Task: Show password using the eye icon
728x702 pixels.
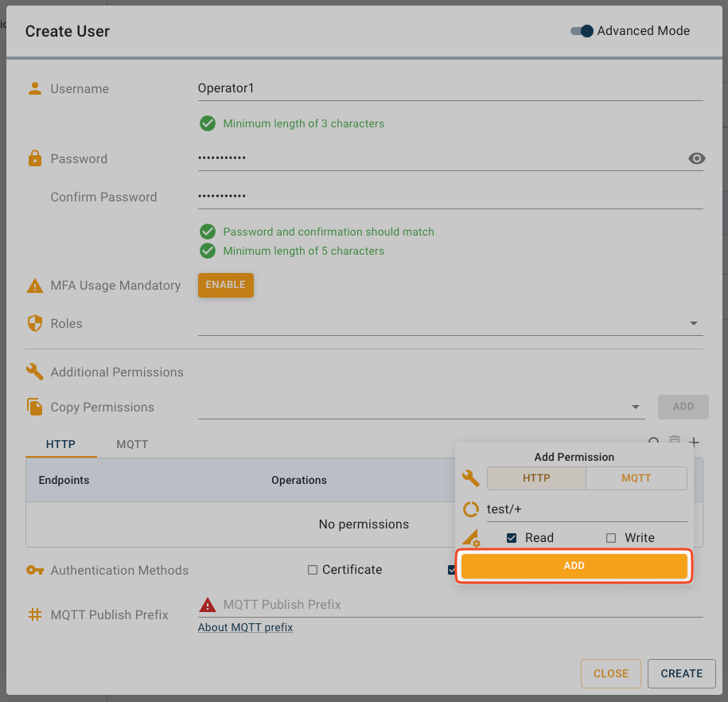Action: point(696,158)
